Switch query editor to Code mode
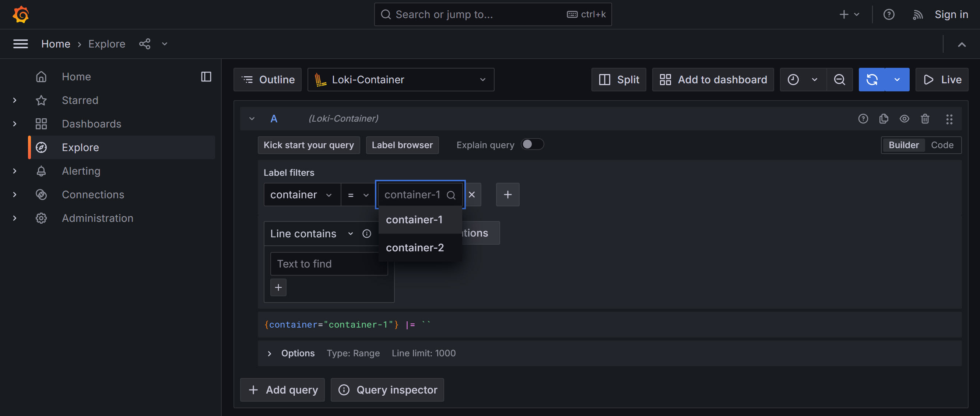The height and width of the screenshot is (416, 980). (942, 145)
